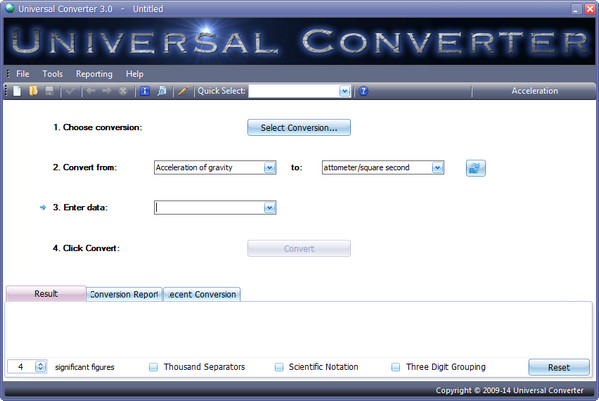Enable the Scientific Notation checkbox
The width and height of the screenshot is (599, 401).
(x=279, y=367)
